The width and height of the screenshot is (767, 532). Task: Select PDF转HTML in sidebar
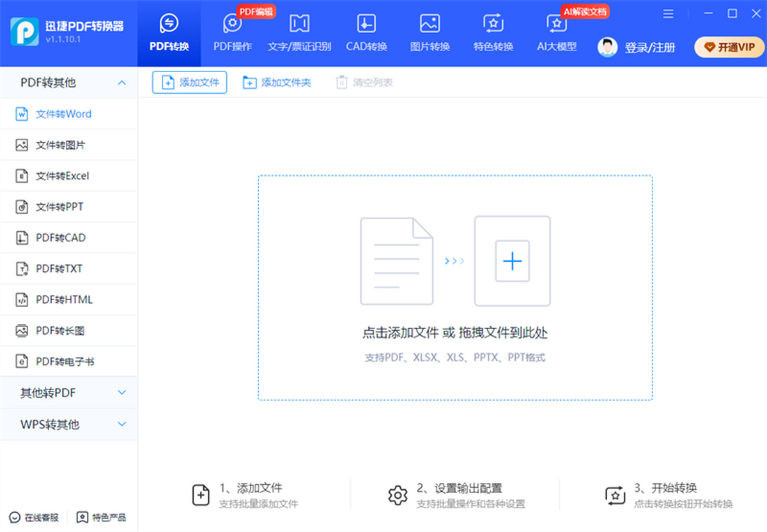pyautogui.click(x=64, y=300)
